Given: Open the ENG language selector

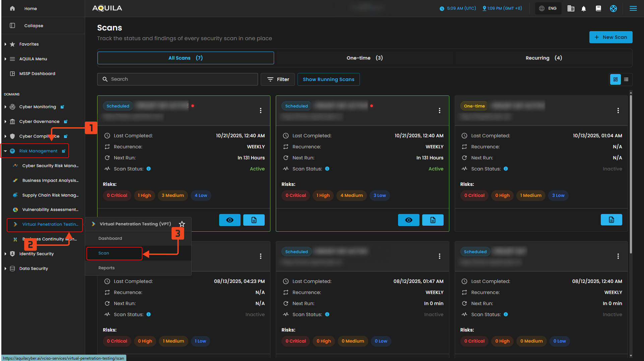Looking at the screenshot, I should tap(548, 9).
